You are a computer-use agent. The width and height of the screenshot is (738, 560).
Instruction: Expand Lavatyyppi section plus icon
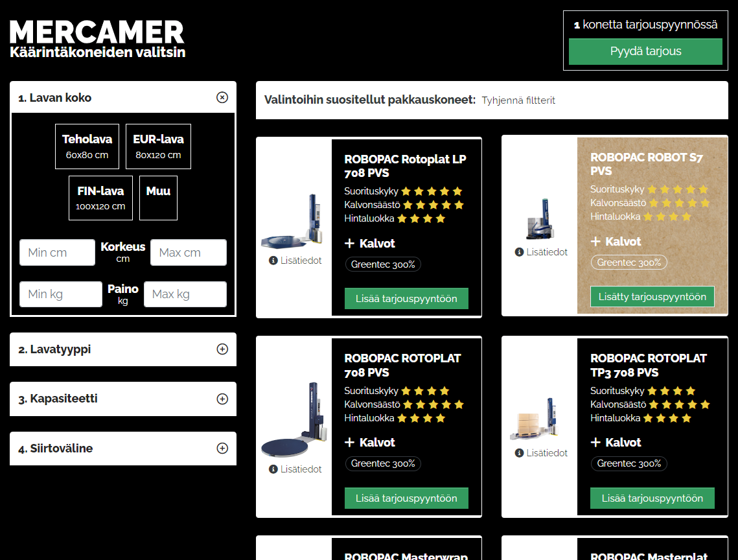point(222,349)
